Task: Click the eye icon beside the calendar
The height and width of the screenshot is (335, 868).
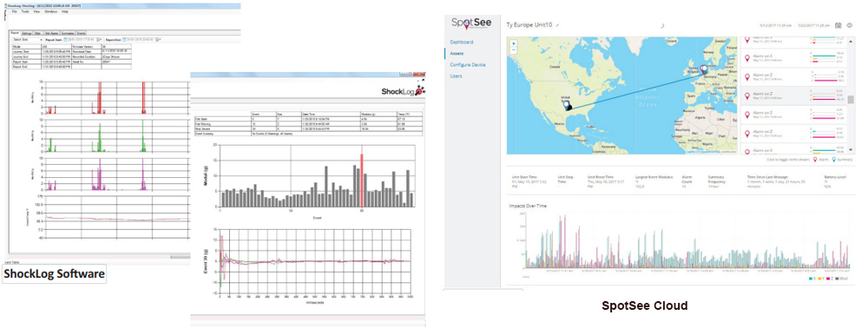Action: pos(849,25)
